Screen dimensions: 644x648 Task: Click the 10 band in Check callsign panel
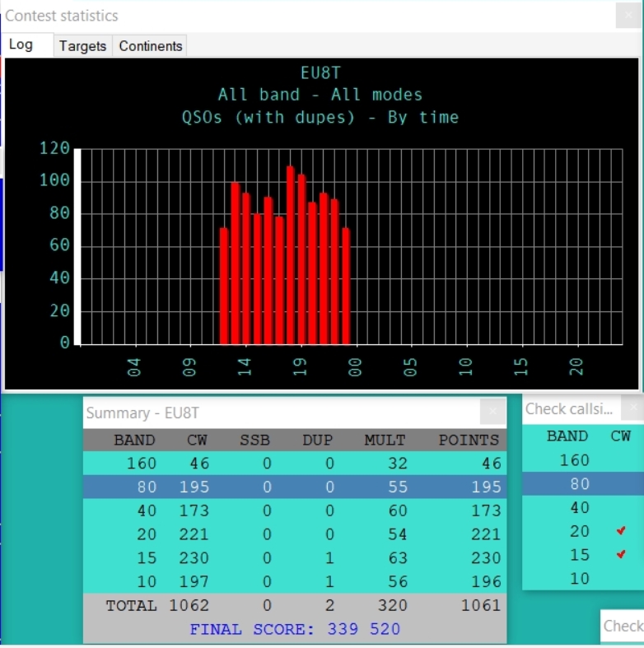580,578
